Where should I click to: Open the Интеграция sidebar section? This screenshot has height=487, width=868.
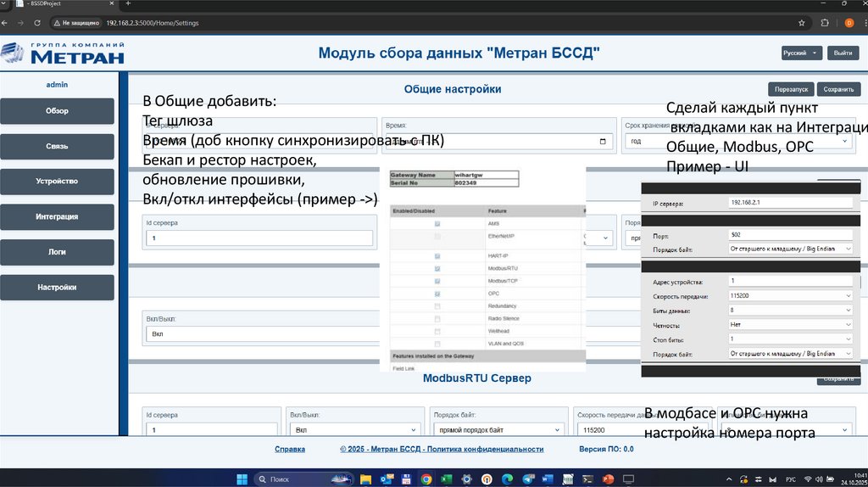point(57,216)
